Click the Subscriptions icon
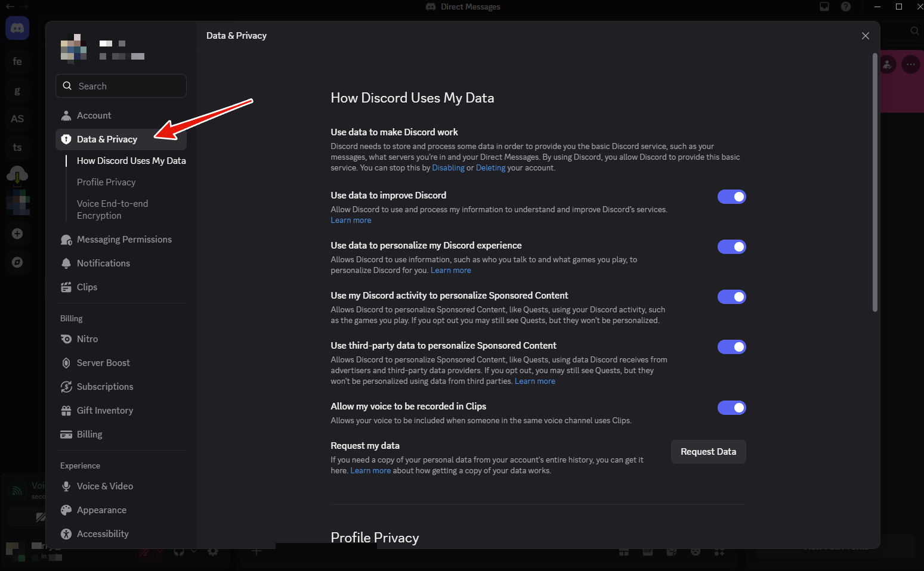 pos(66,387)
